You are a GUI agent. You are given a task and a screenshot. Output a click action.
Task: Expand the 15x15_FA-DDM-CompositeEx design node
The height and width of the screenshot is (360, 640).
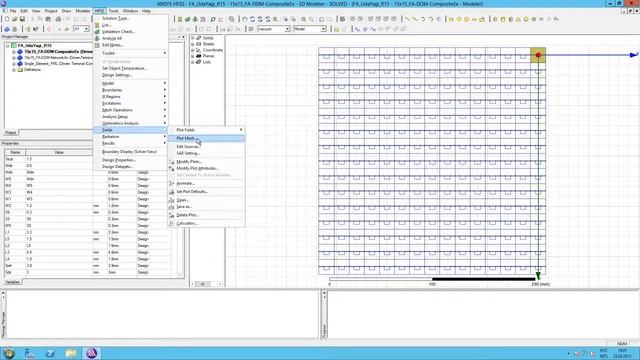(x=14, y=52)
